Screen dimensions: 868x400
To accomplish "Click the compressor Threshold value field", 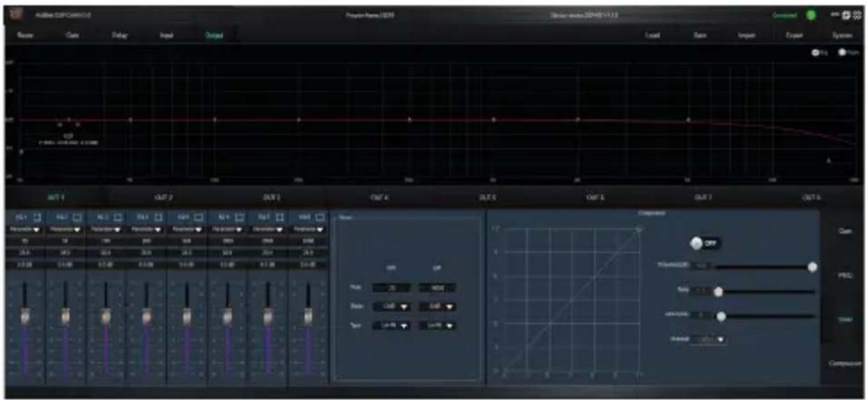I will [x=700, y=267].
